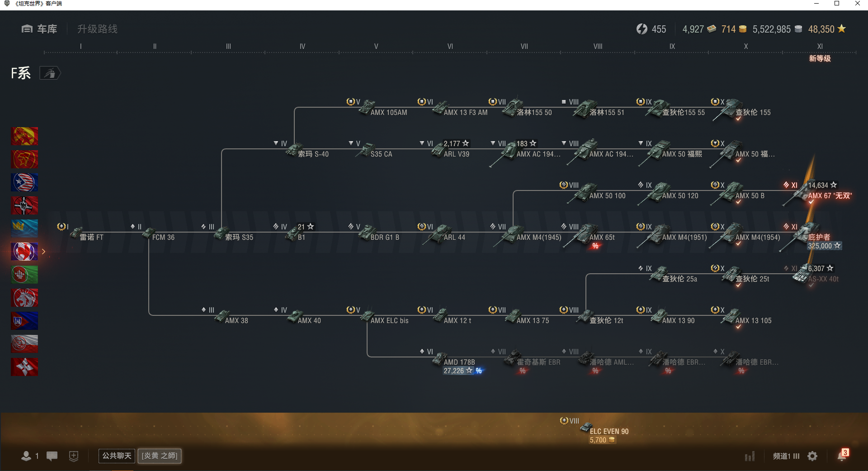The image size is (868, 471).
Task: Open the 公共聊天 chat tab
Action: 117,456
